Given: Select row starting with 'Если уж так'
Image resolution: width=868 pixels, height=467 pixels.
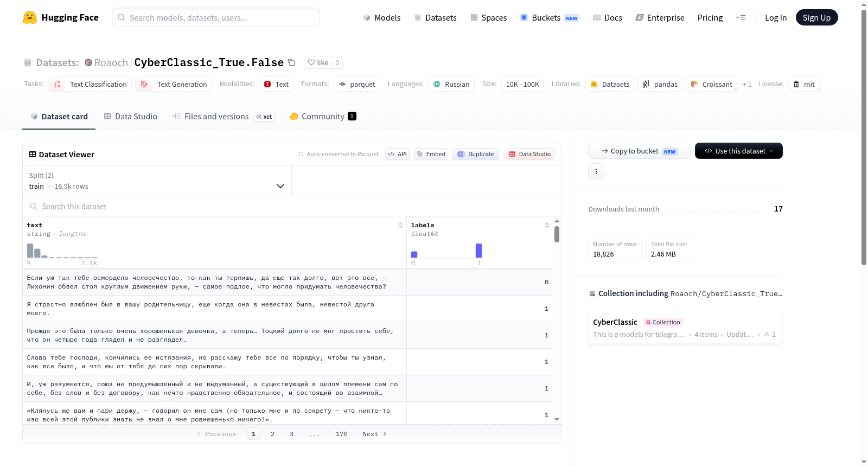Looking at the screenshot, I should [288, 282].
